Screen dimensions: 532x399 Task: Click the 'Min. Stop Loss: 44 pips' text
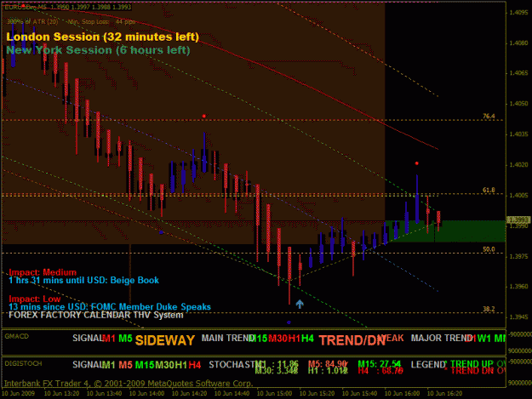(101, 22)
